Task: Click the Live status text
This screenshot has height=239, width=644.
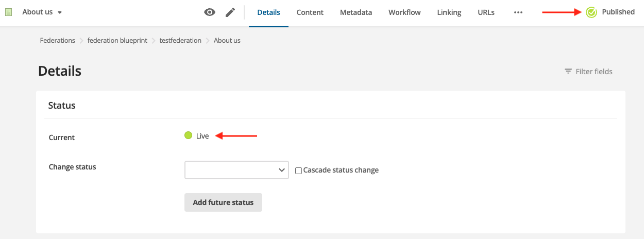Action: (202, 136)
